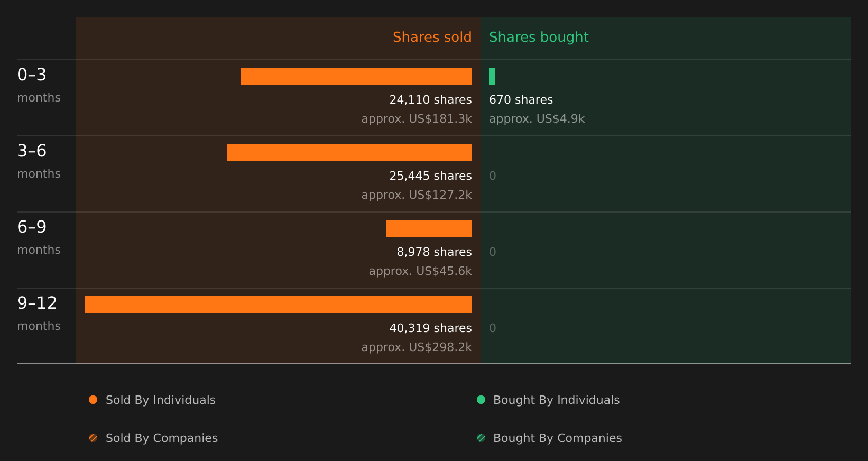Click the green Bought By Individuals legend dot
868x461 pixels.
click(x=481, y=400)
